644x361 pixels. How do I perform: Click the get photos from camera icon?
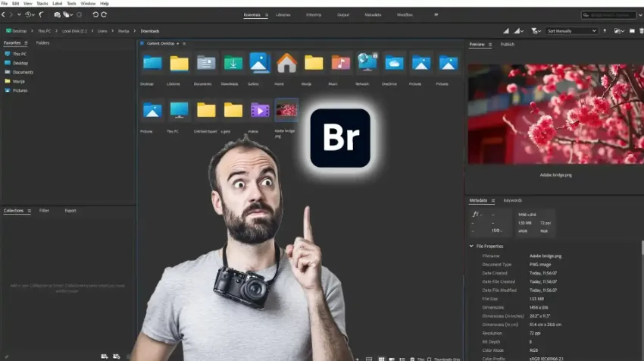[x=57, y=14]
